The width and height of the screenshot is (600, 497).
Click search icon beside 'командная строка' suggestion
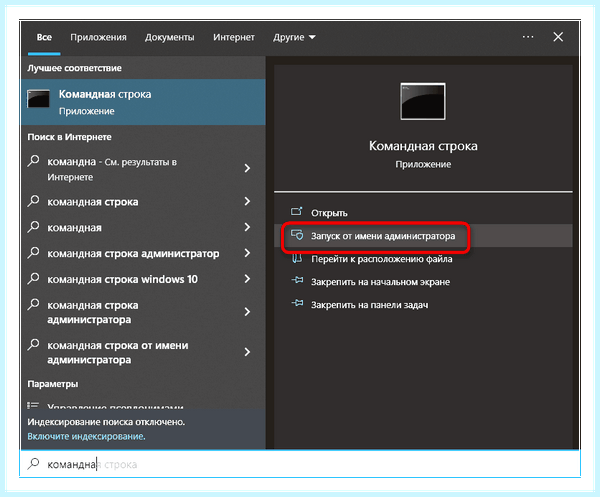click(x=33, y=200)
